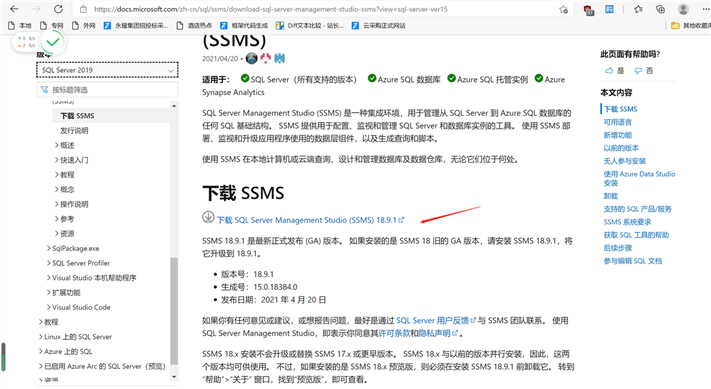
Task: Expand Azure 上的 SQL node
Action: pyautogui.click(x=66, y=351)
